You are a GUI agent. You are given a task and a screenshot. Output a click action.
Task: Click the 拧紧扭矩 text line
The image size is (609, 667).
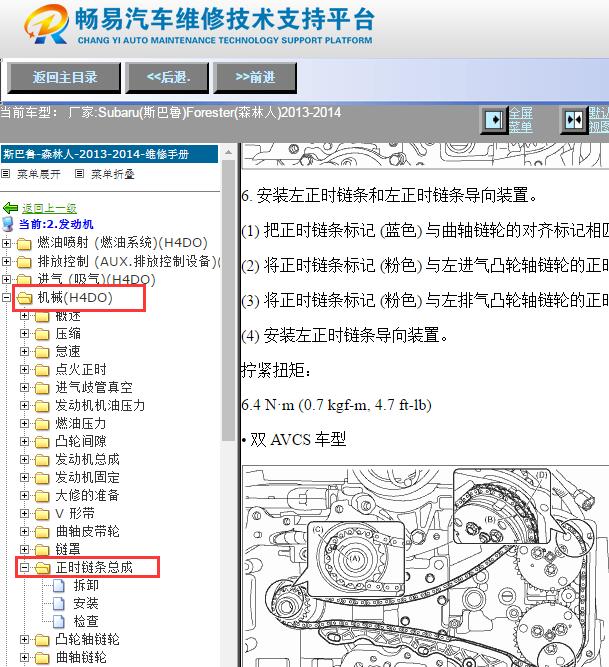pos(276,370)
